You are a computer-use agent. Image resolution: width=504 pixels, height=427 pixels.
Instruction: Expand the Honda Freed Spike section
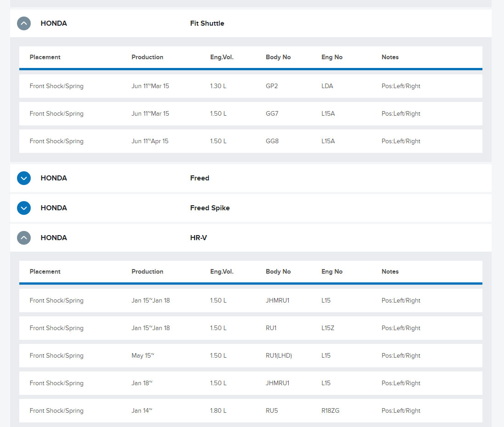[x=24, y=208]
